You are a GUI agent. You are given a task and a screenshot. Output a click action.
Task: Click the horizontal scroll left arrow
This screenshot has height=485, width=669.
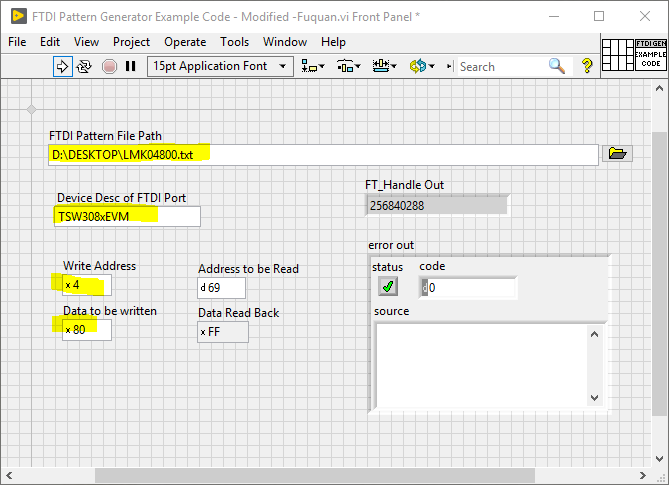pos(9,475)
